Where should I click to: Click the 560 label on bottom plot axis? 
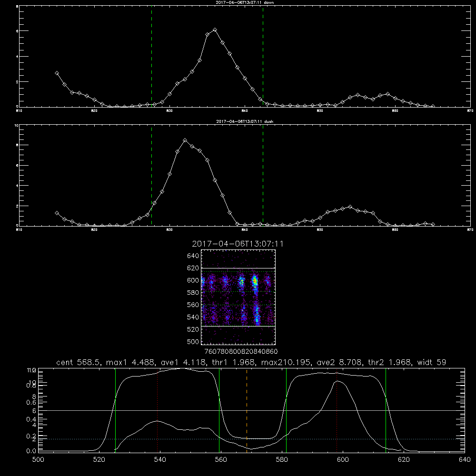tap(221, 459)
